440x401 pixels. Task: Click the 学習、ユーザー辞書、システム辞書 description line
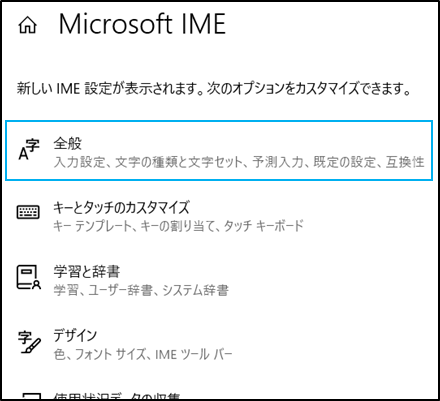[141, 290]
